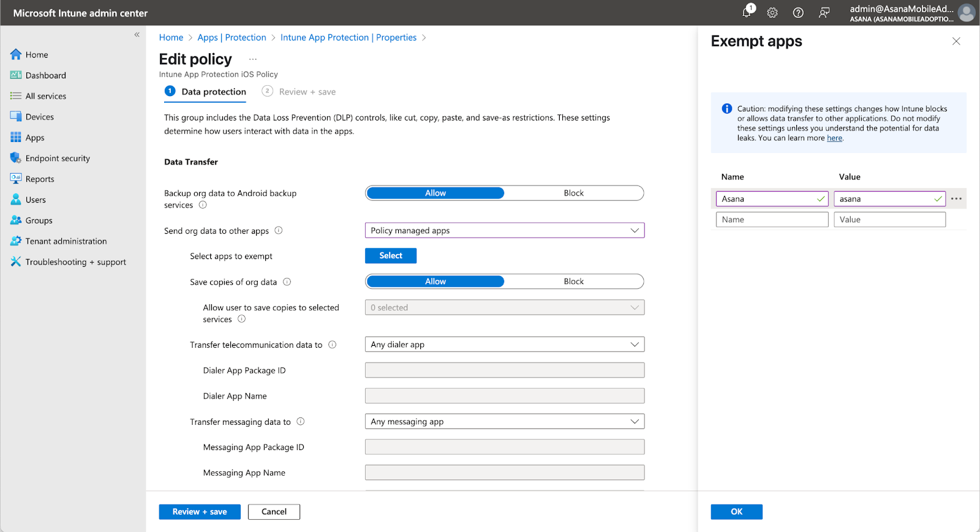The height and width of the screenshot is (532, 980).
Task: Select Allow for Save copies of org data
Action: pos(435,282)
